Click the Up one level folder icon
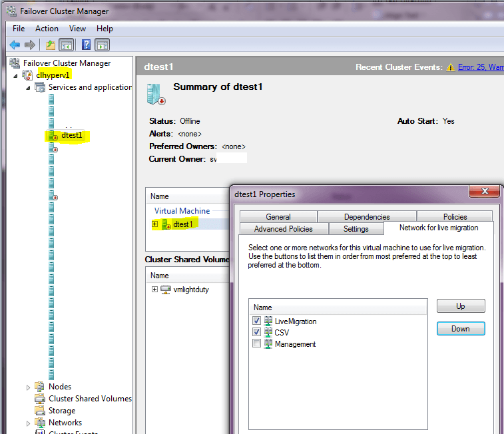The image size is (504, 434). [51, 45]
